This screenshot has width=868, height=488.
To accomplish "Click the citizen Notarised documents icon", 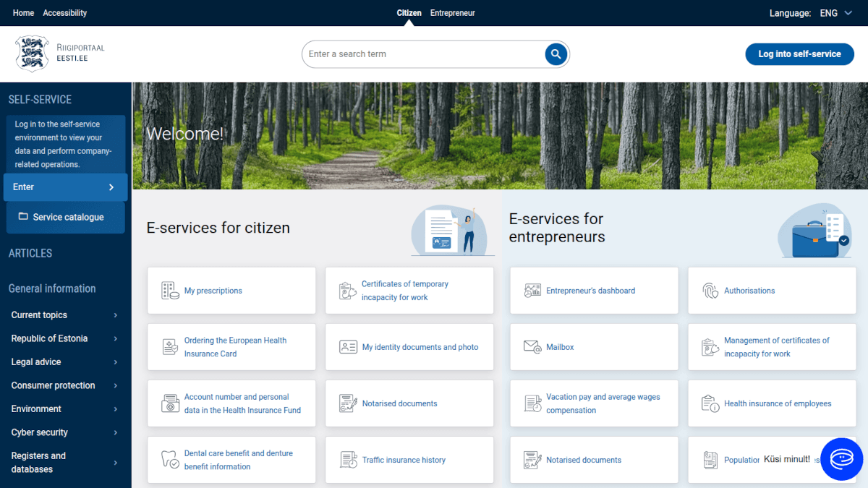I will tap(348, 403).
